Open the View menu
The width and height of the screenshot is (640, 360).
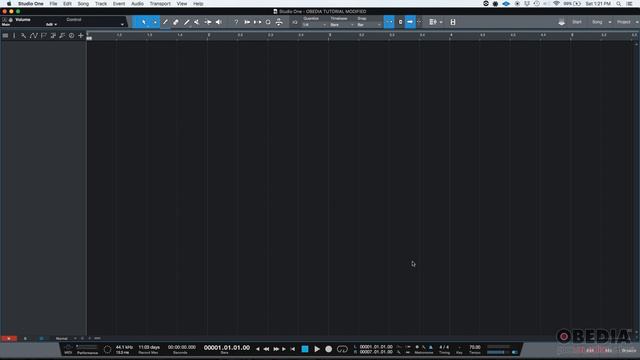[182, 4]
